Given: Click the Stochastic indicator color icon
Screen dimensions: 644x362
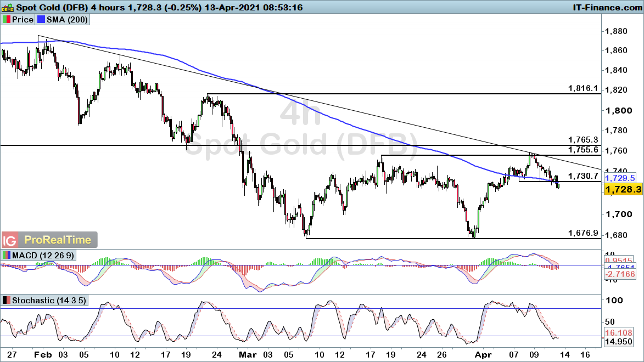Looking at the screenshot, I should coord(7,301).
